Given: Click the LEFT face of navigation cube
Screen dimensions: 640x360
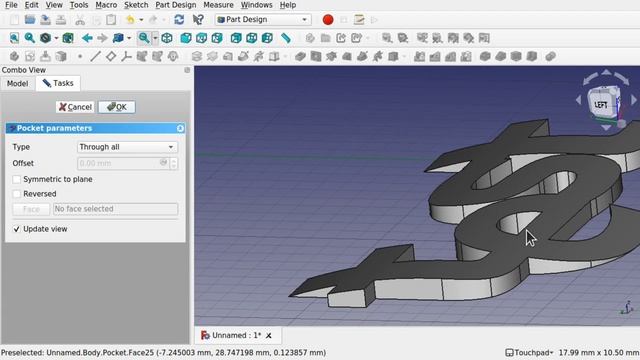Looking at the screenshot, I should 601,104.
